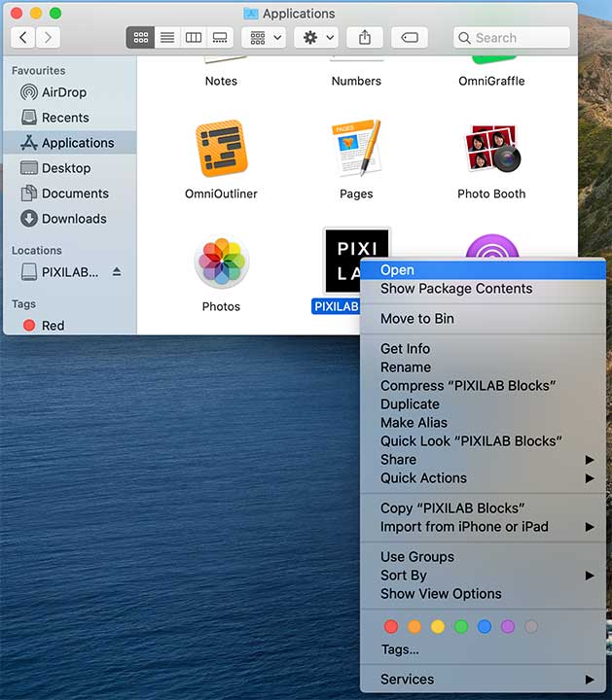Open Desktop in the sidebar

click(x=70, y=168)
